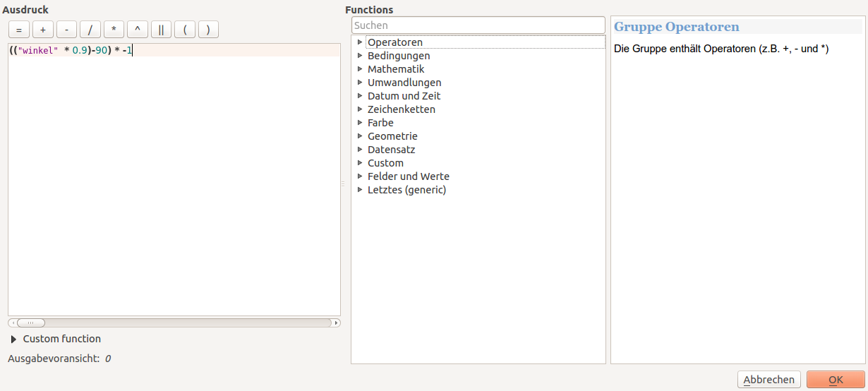
Task: Select the Geometrie tree item
Action: pos(392,136)
